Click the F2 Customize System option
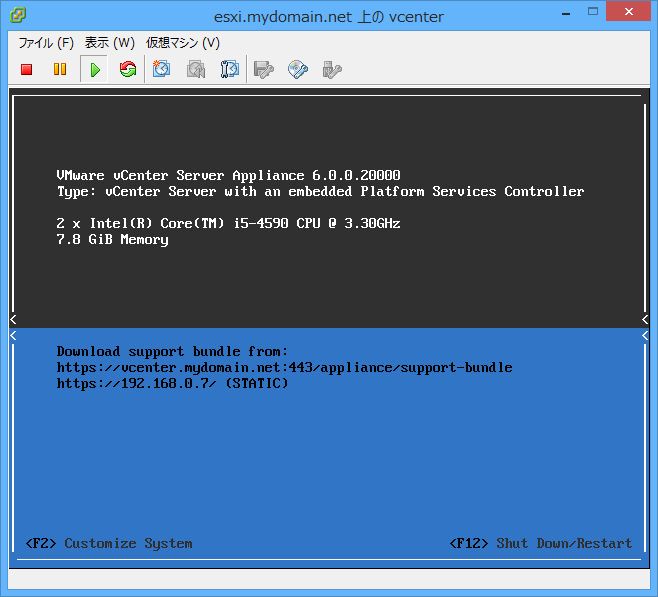Screen dimensions: 658x597 [x=109, y=543]
